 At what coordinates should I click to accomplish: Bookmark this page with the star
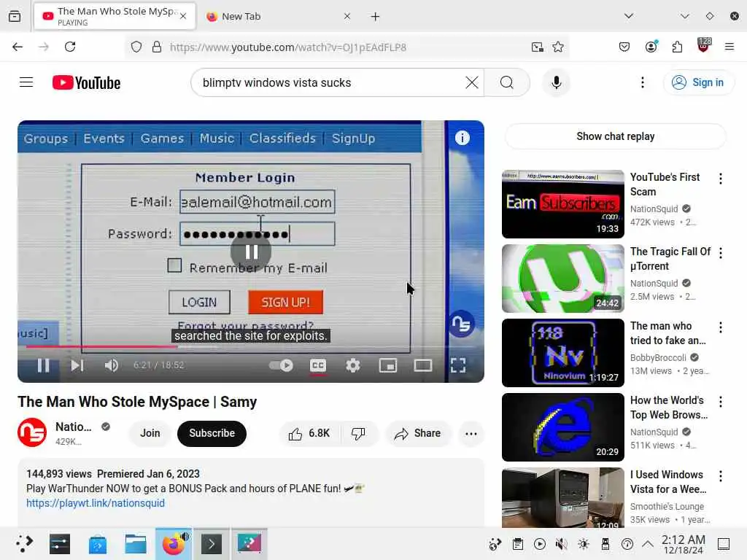click(558, 47)
